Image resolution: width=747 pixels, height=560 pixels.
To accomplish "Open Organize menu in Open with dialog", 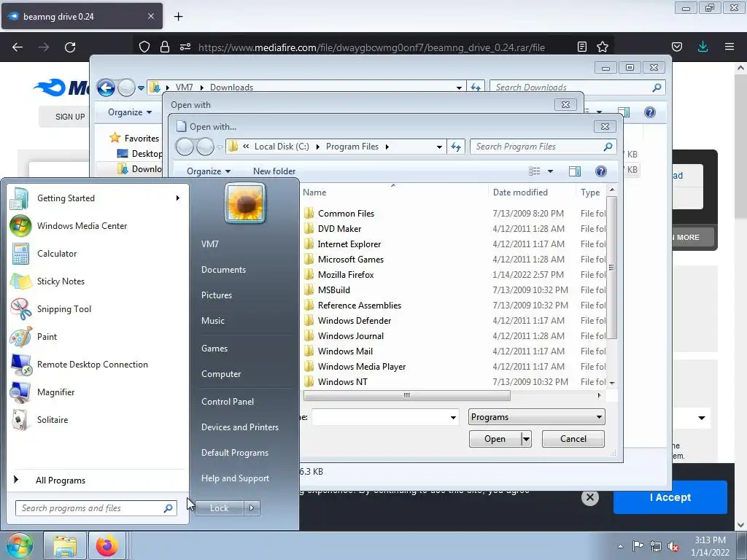I will [x=208, y=171].
